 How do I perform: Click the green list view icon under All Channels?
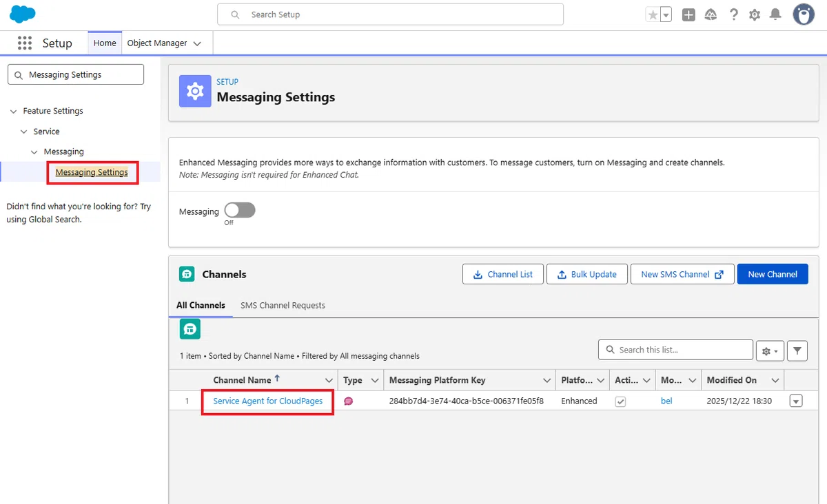coord(190,328)
